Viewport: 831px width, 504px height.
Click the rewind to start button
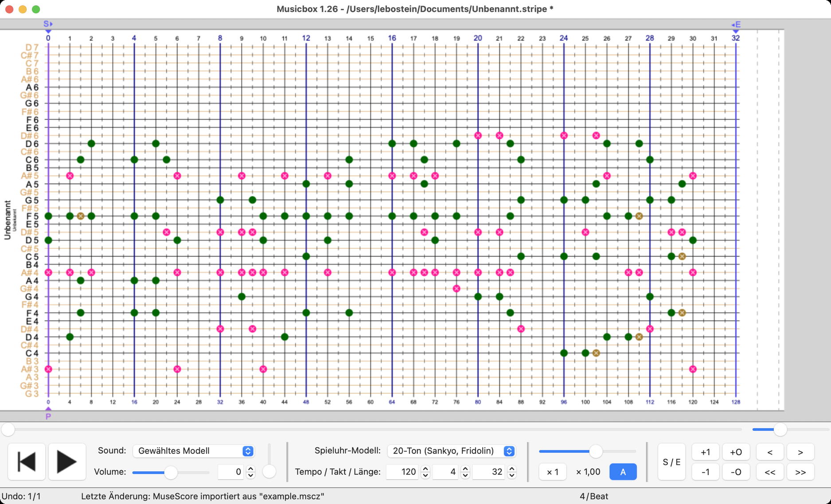27,462
